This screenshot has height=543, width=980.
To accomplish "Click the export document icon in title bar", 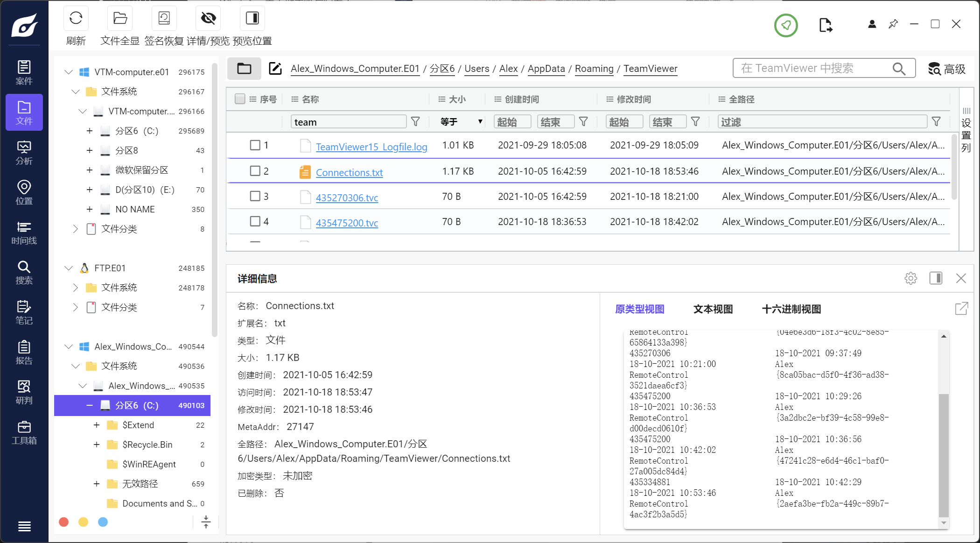I will [x=825, y=25].
